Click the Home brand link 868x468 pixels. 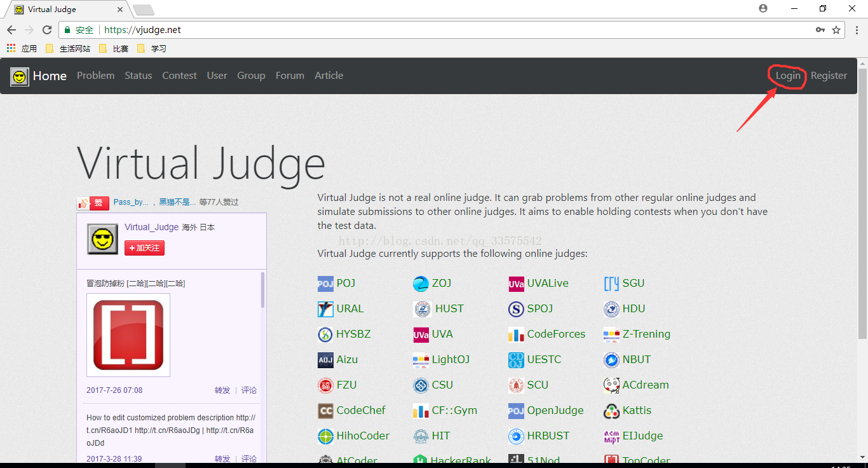(x=50, y=76)
